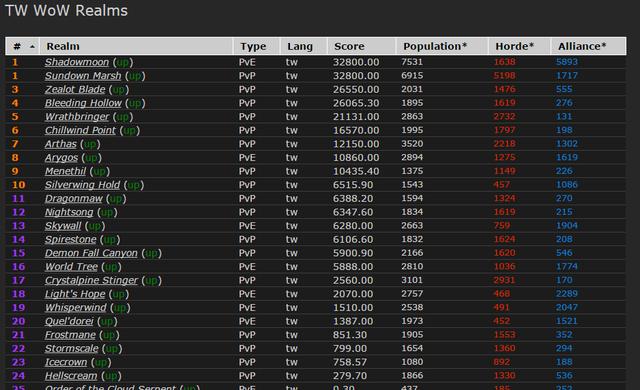The height and width of the screenshot is (390, 640).
Task: Open the Crystalpine Stinger realm link
Action: pos(91,281)
